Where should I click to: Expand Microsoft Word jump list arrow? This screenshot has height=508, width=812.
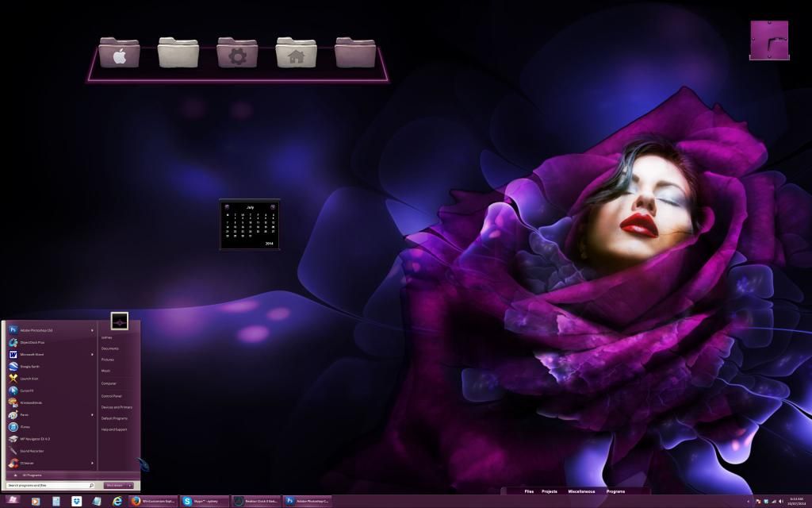tap(93, 355)
